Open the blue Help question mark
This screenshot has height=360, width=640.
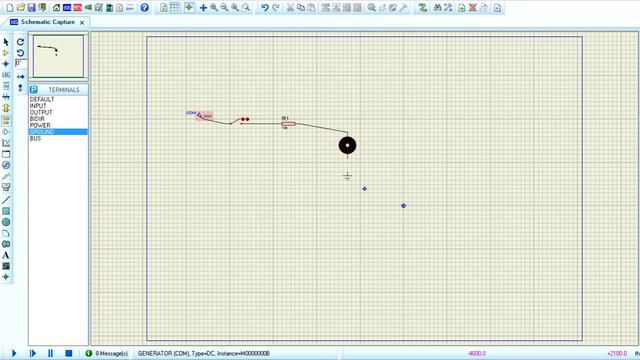coord(144,7)
